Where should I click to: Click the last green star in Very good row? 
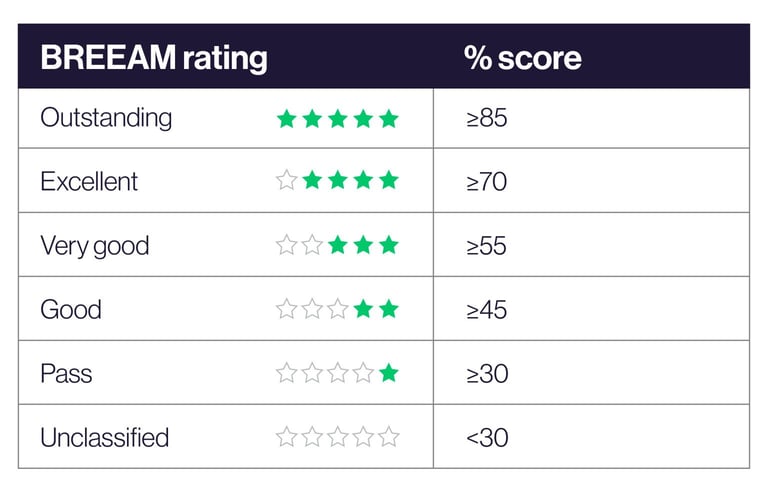(389, 245)
